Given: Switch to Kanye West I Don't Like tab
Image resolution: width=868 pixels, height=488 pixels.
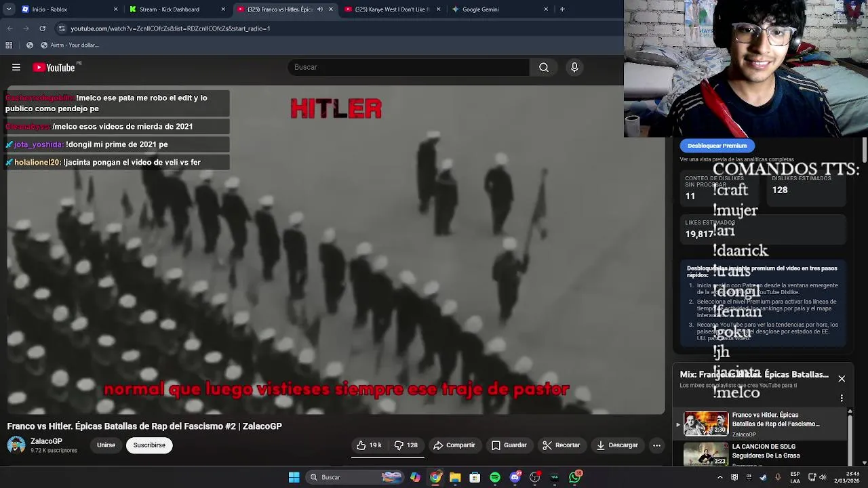Looking at the screenshot, I should (x=393, y=9).
